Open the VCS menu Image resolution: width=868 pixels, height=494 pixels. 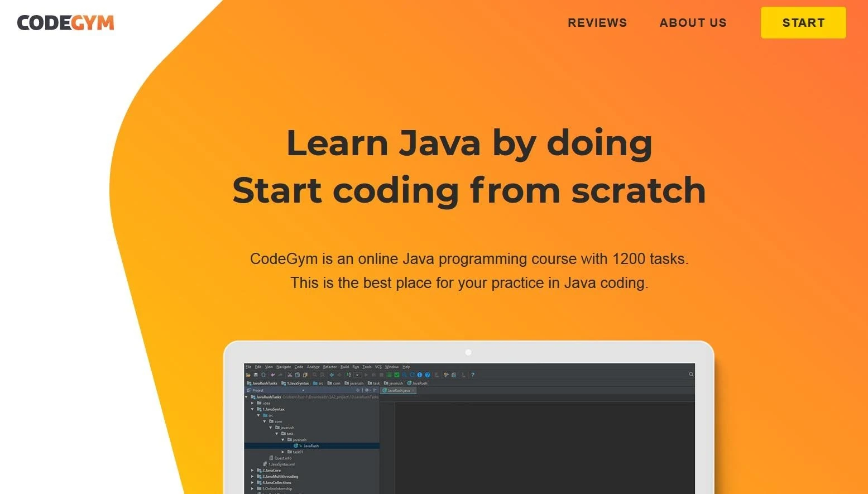tap(378, 367)
